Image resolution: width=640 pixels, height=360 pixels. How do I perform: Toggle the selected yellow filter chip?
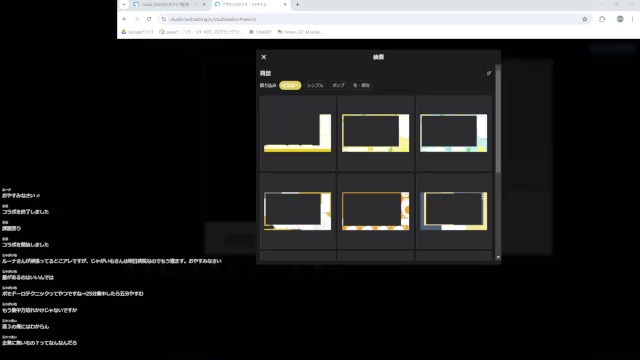[x=290, y=85]
